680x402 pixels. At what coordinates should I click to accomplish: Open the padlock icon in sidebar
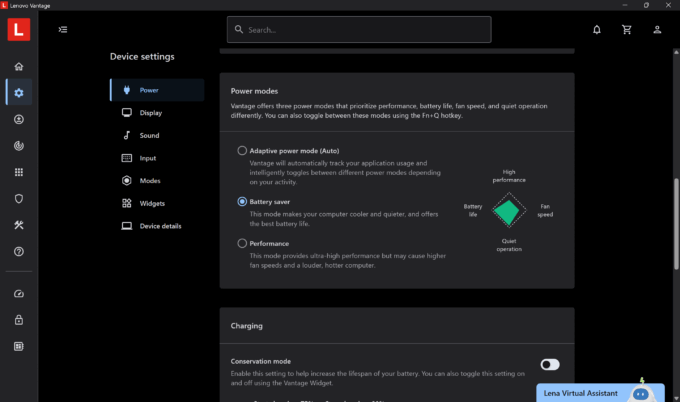[19, 320]
